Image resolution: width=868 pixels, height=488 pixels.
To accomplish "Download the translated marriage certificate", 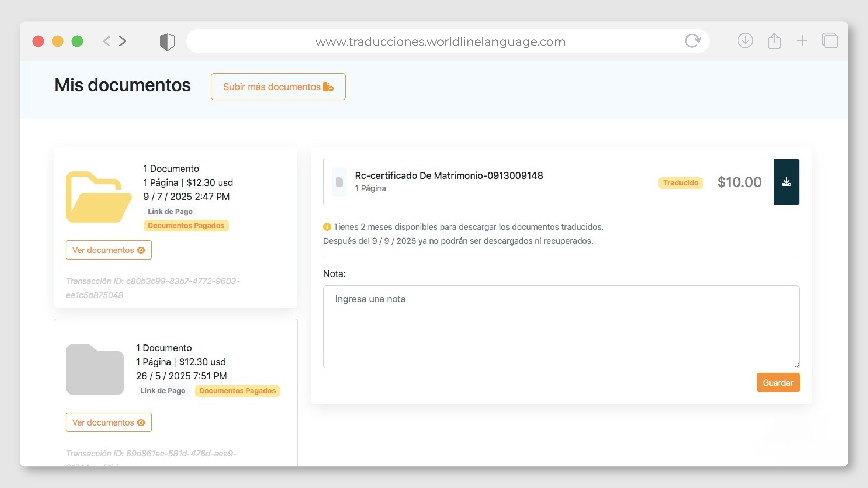I will pos(786,182).
